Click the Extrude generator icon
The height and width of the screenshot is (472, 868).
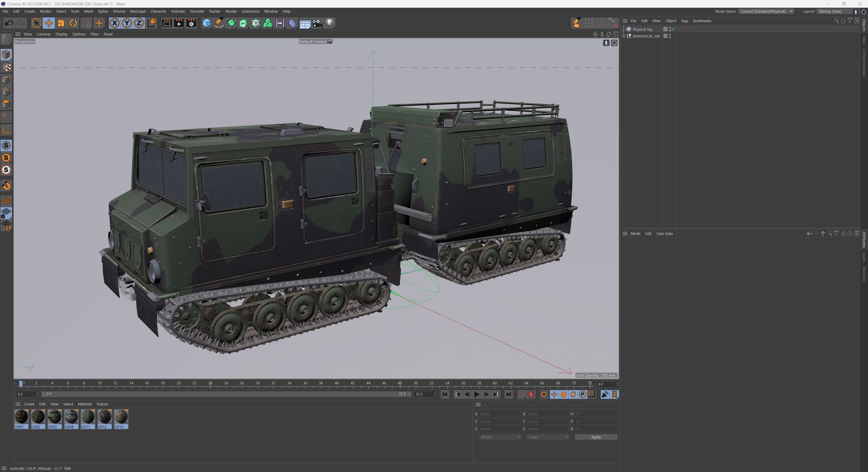[x=243, y=23]
